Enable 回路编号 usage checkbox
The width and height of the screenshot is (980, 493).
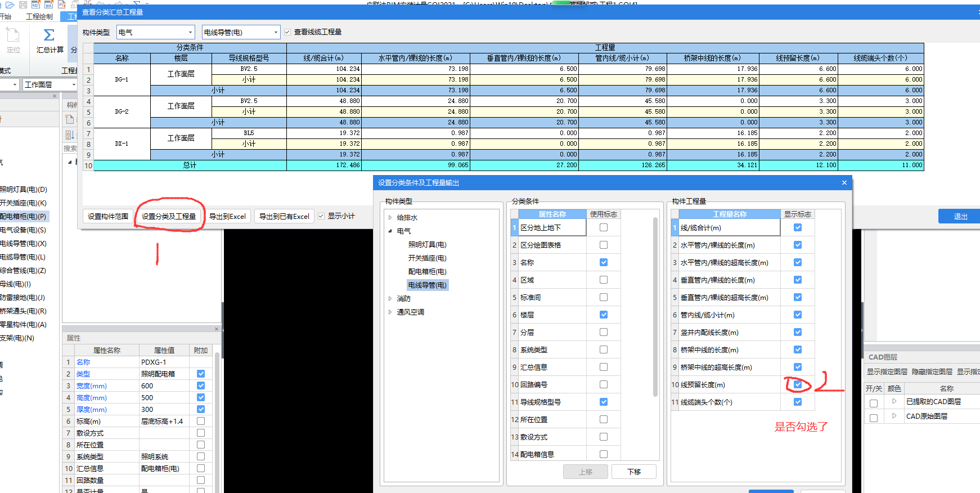604,384
